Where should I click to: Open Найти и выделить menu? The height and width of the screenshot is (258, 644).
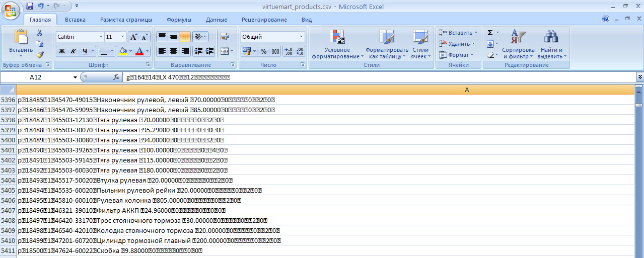(x=552, y=44)
